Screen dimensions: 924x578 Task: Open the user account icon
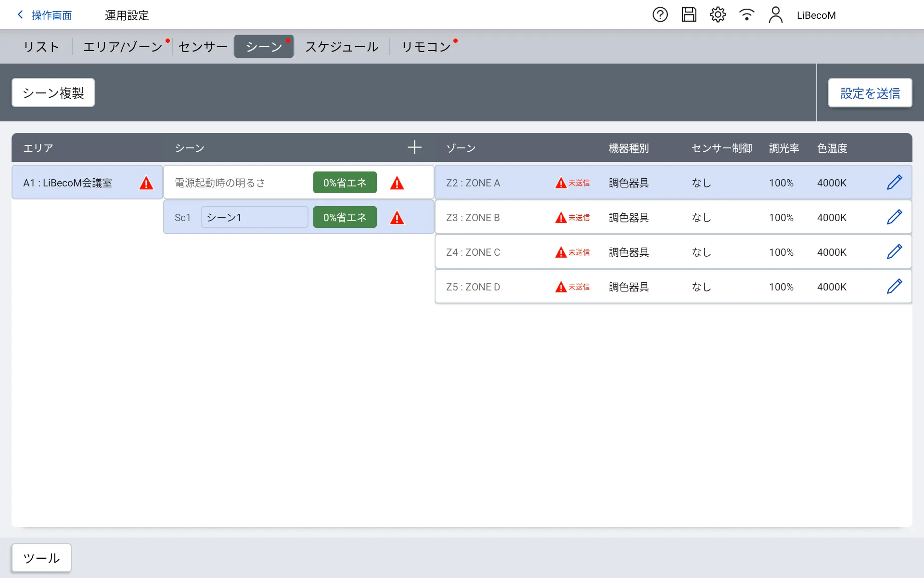click(775, 15)
